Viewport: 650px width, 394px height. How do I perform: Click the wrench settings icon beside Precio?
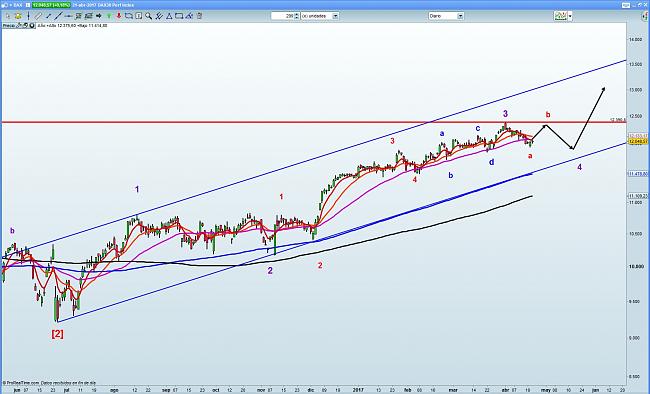tap(19, 25)
